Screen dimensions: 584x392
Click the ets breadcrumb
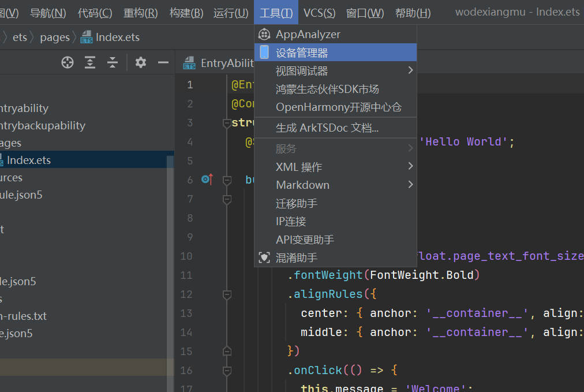tap(20, 38)
